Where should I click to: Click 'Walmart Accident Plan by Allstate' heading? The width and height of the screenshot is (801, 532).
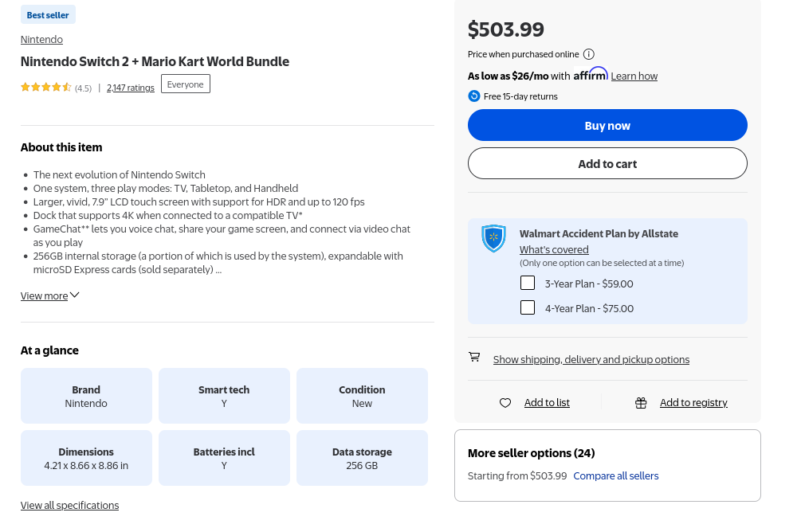click(599, 234)
